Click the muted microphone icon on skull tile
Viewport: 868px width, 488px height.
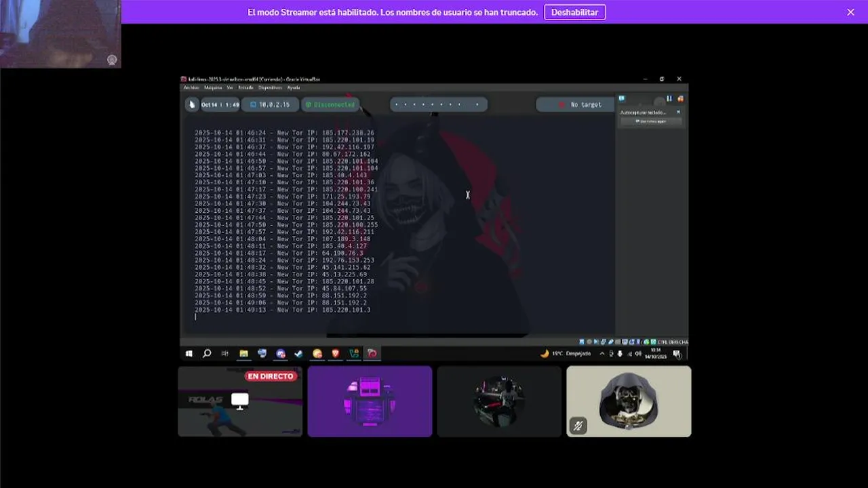578,426
